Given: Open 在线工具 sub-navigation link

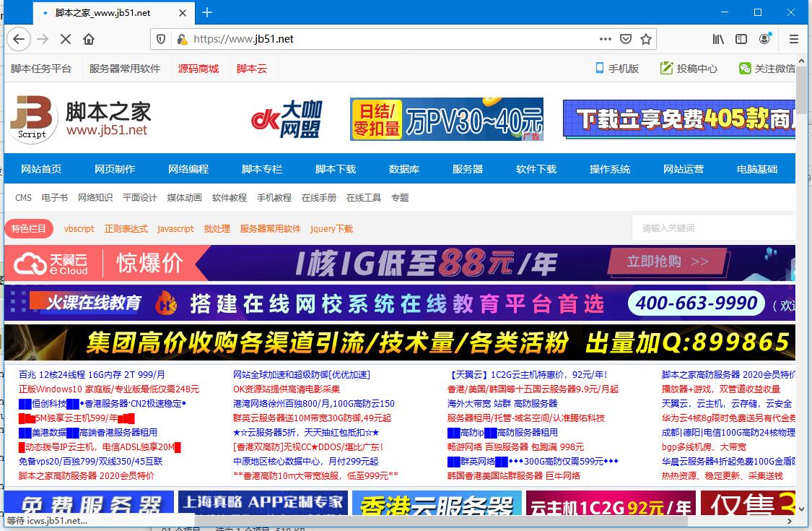Looking at the screenshot, I should point(364,197).
